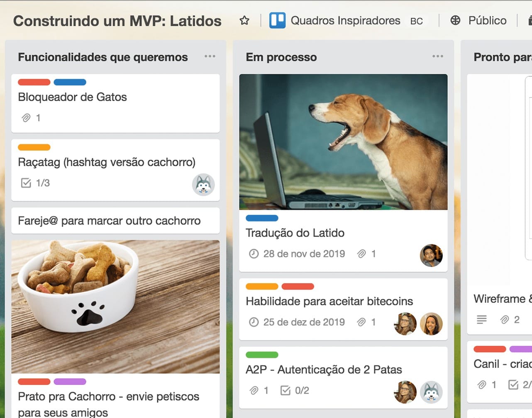Screen dimensions: 532x418
Task: Open the Em processo list menu
Action: (x=438, y=57)
